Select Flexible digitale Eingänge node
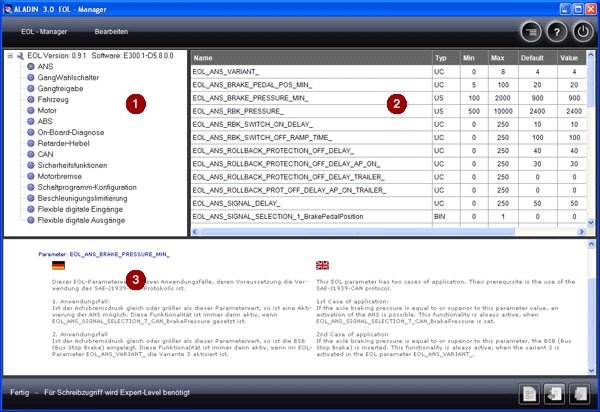The width and height of the screenshot is (600, 412). [80, 209]
